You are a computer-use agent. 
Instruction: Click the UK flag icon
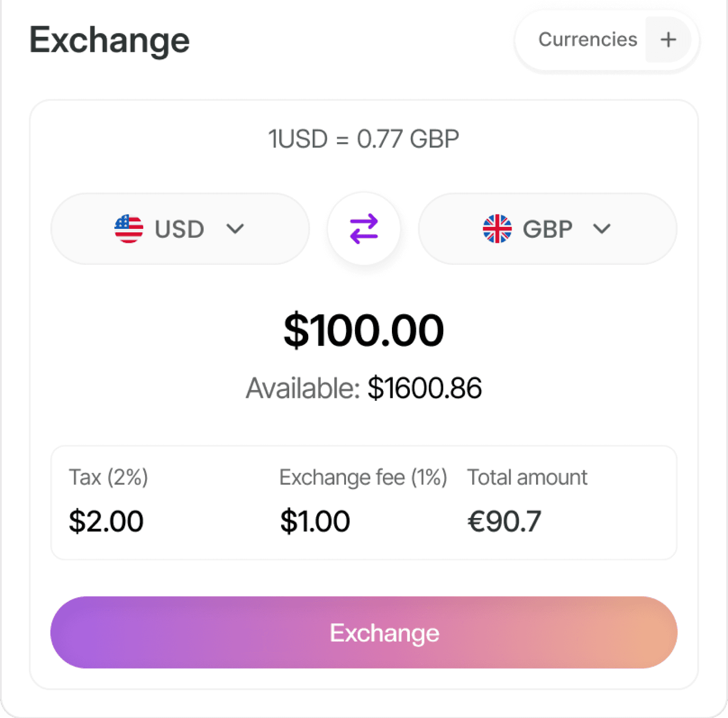click(497, 229)
